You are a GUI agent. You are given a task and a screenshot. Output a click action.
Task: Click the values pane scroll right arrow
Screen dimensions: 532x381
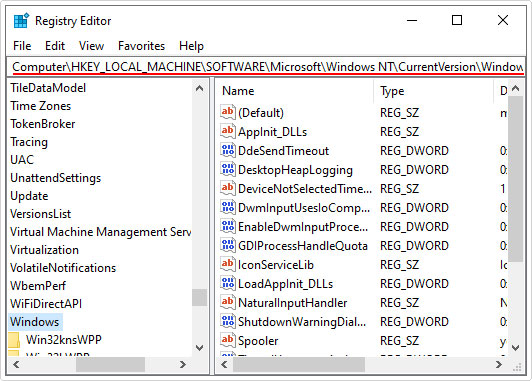498,364
